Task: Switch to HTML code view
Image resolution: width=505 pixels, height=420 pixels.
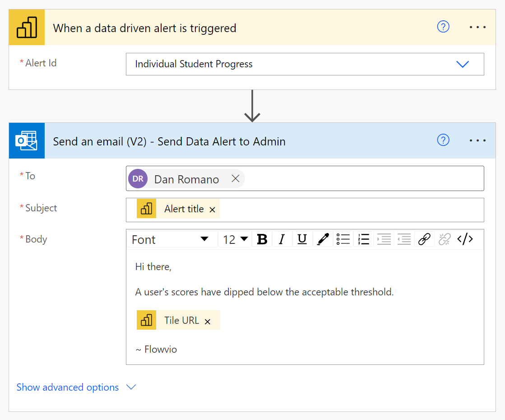Action: pyautogui.click(x=465, y=239)
